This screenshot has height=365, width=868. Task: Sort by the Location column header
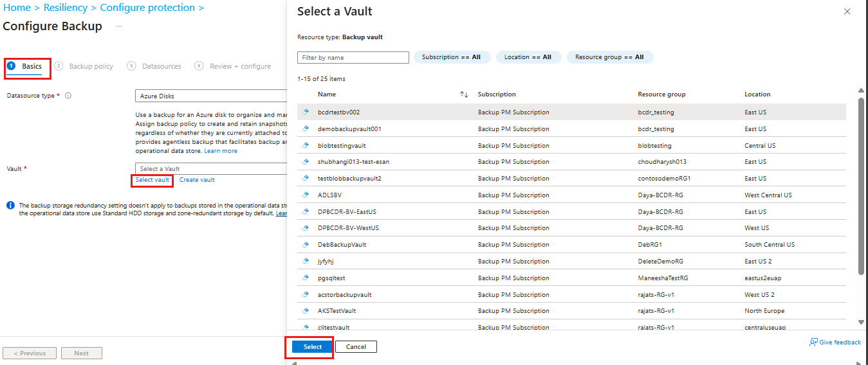pos(757,94)
